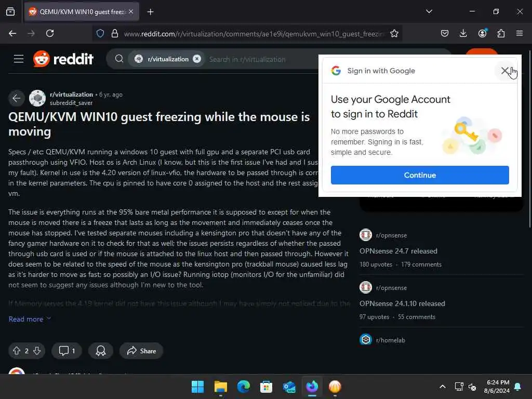Click the page vertical scrollbar
The height and width of the screenshot is (399, 532).
tap(529, 139)
